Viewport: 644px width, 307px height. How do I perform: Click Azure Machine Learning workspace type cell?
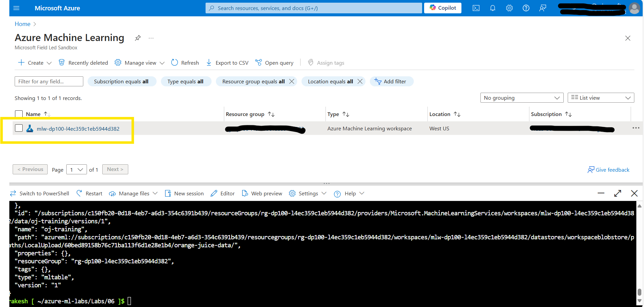click(369, 128)
